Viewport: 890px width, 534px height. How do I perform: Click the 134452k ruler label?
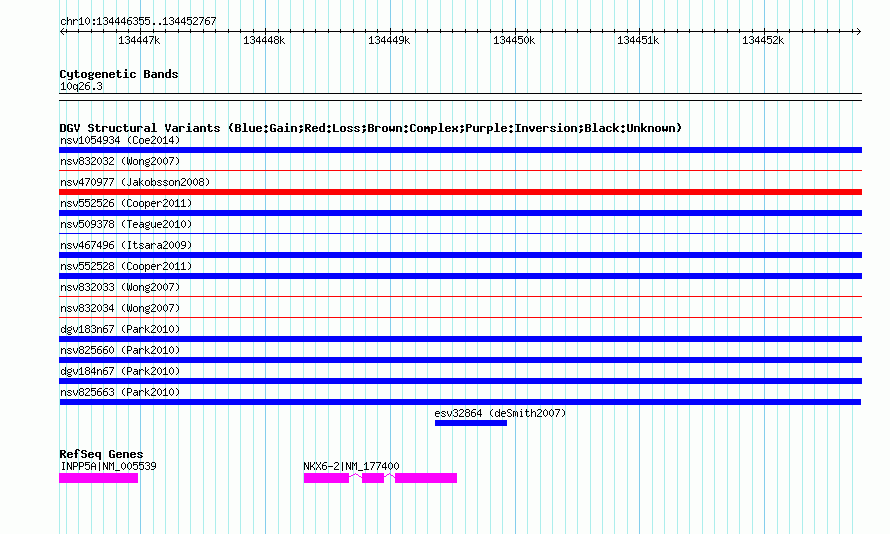763,40
